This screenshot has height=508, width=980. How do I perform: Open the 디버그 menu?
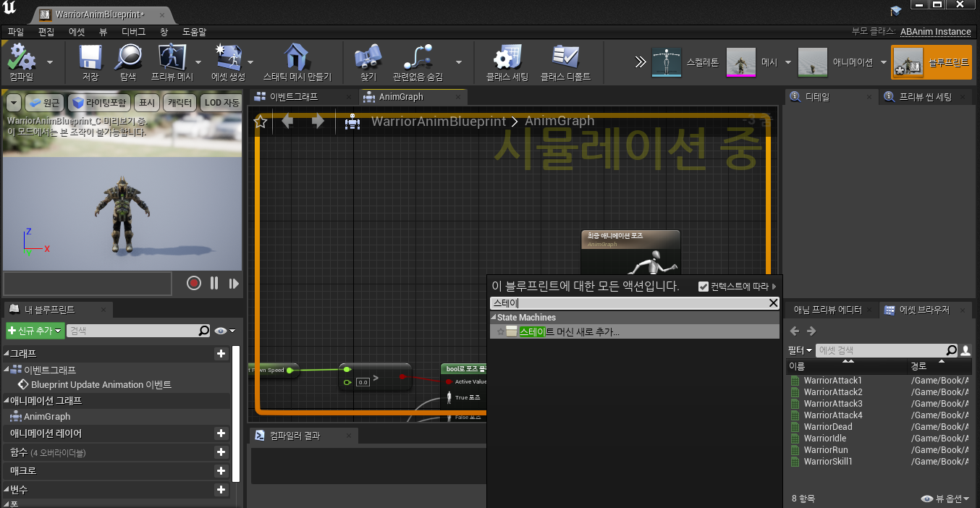pyautogui.click(x=133, y=32)
